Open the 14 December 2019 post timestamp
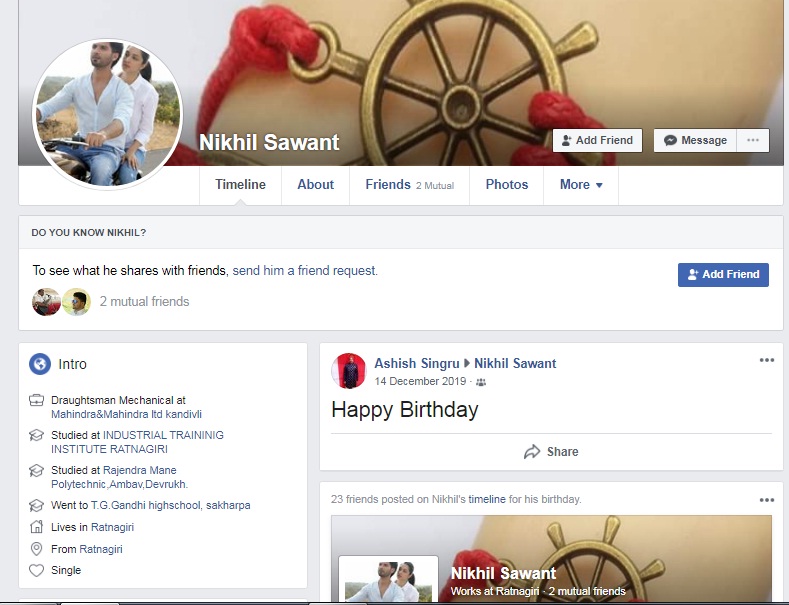The image size is (789, 605). (x=420, y=382)
